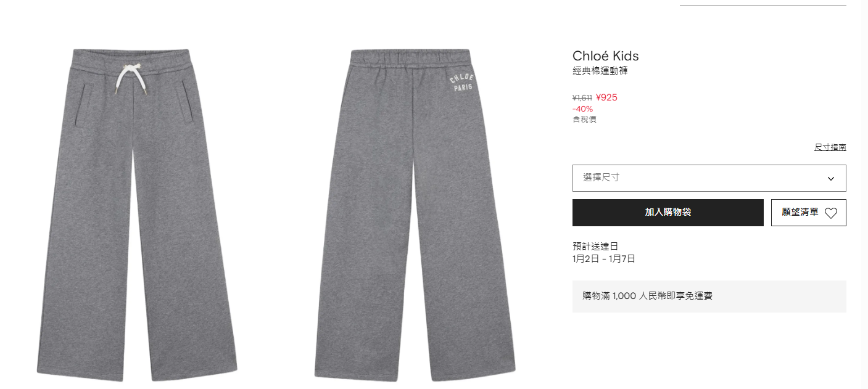
Task: Click the -40% discount label
Action: pyautogui.click(x=582, y=109)
